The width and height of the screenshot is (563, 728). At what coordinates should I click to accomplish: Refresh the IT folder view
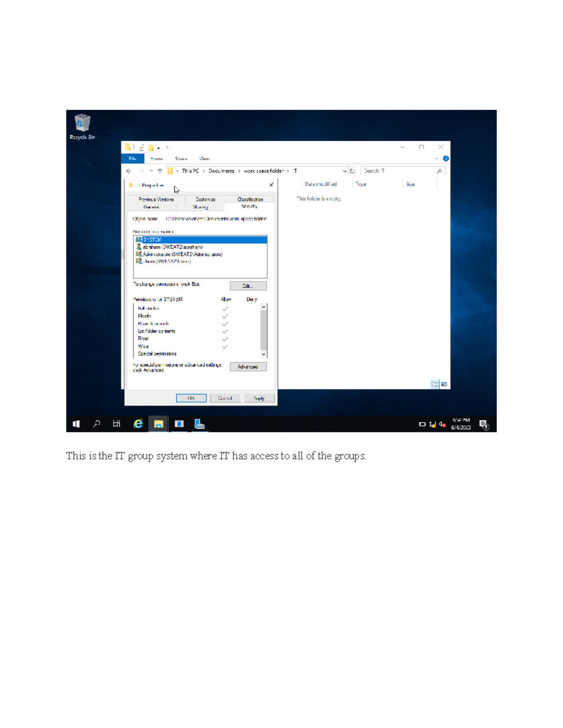tap(352, 171)
